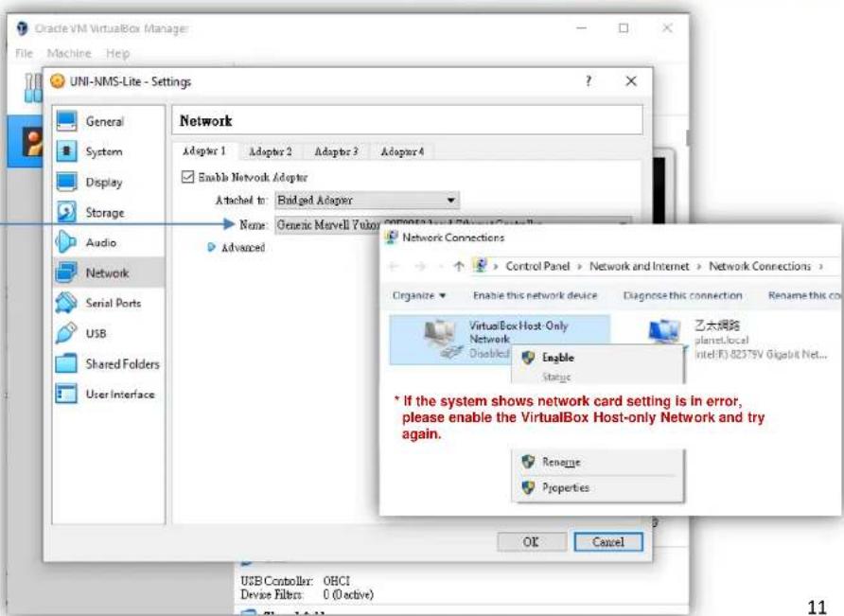Choose Rename in the context menu
844x616 pixels.
click(597, 462)
